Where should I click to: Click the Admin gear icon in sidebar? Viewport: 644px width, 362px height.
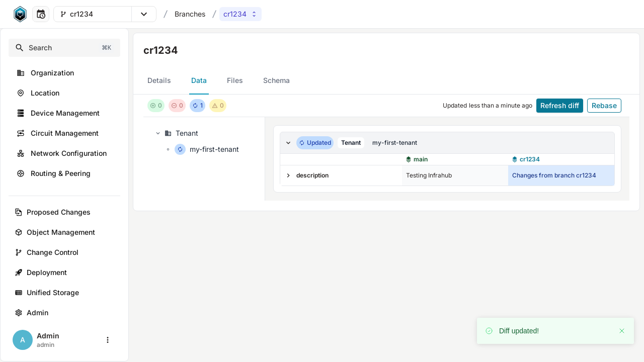tap(19, 313)
